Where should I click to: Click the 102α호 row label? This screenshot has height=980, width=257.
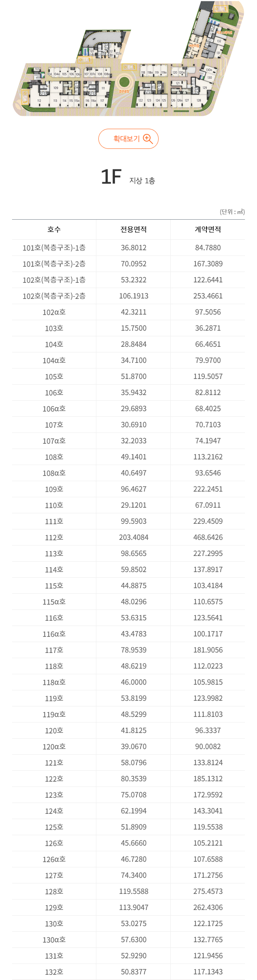tap(54, 312)
